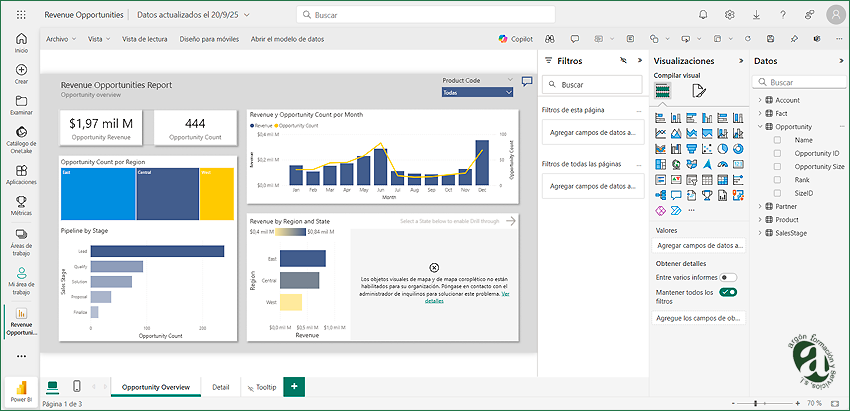
Task: Expand the Partner table
Action: [x=759, y=207]
